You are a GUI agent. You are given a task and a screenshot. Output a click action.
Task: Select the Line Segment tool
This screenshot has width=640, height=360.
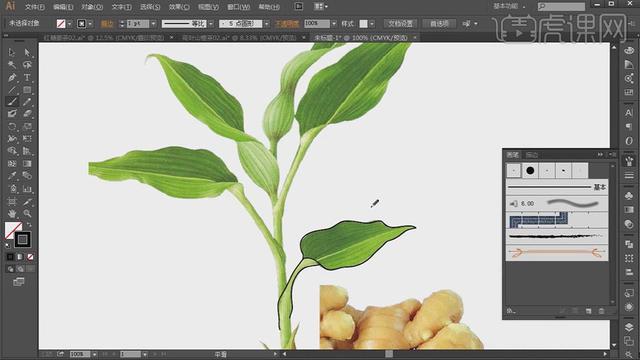[12, 89]
